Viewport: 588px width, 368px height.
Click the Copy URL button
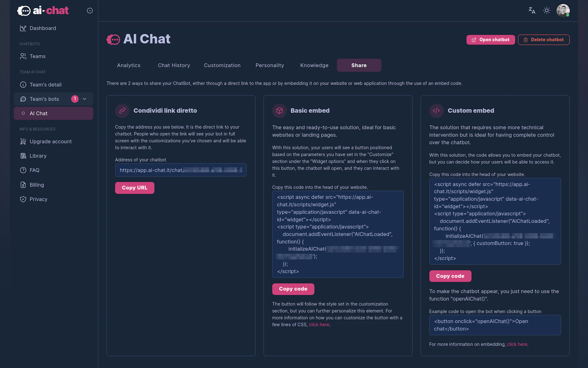tap(134, 188)
